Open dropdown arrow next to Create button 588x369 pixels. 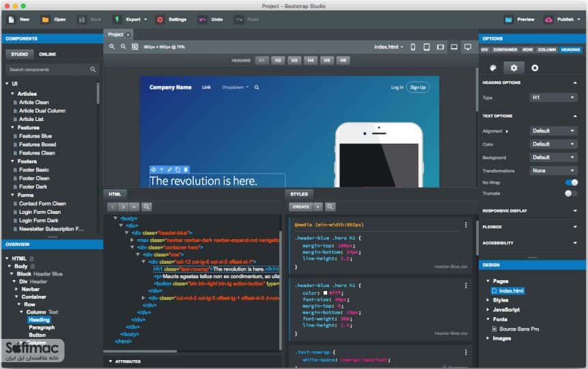pos(318,206)
